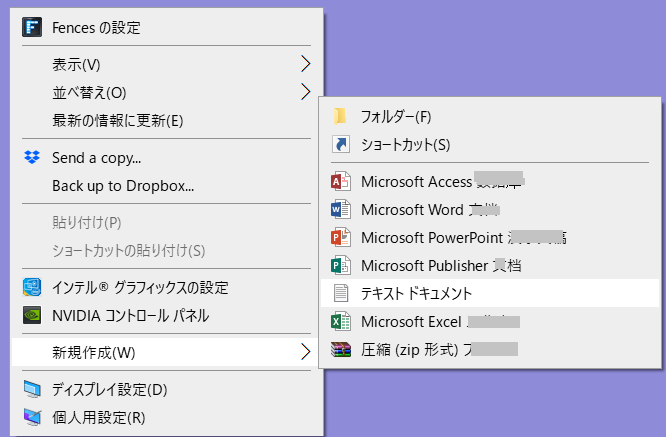This screenshot has height=437, width=666.
Task: Choose Back up to Dropbox...
Action: tap(166, 186)
